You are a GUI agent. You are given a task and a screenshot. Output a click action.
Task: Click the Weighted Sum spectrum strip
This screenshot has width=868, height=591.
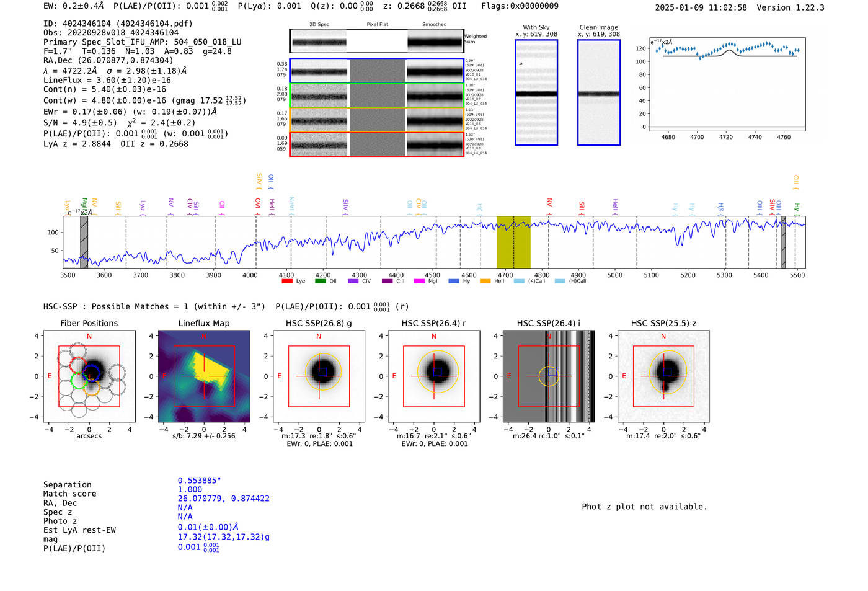[377, 41]
